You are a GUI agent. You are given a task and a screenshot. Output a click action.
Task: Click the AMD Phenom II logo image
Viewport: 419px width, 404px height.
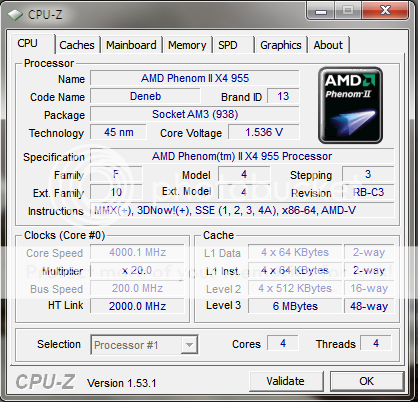350,106
